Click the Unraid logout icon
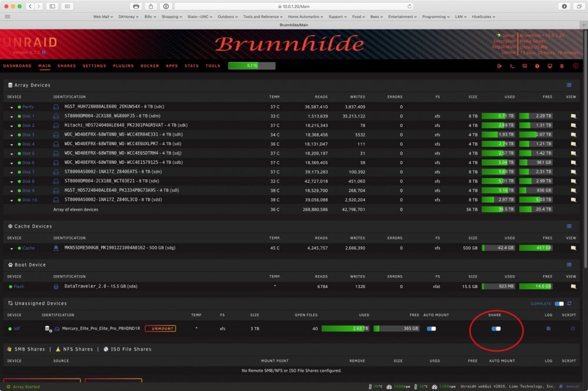588x391 pixels. [x=499, y=66]
